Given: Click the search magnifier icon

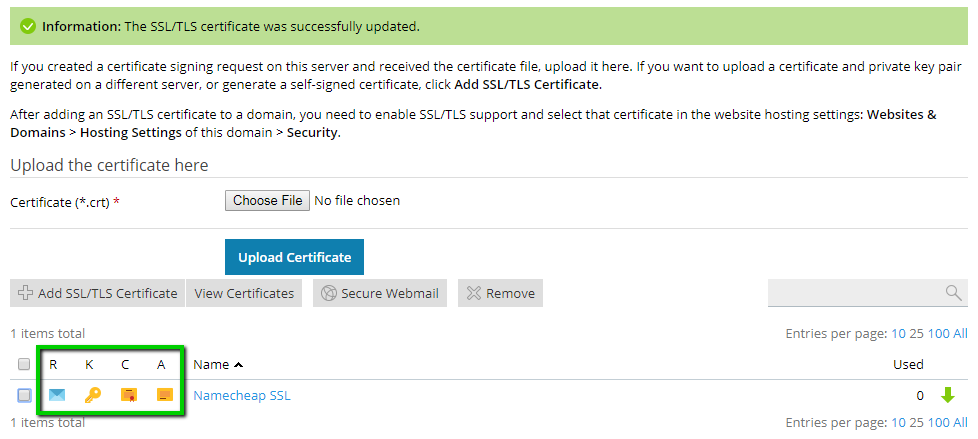Looking at the screenshot, I should pyautogui.click(x=953, y=293).
